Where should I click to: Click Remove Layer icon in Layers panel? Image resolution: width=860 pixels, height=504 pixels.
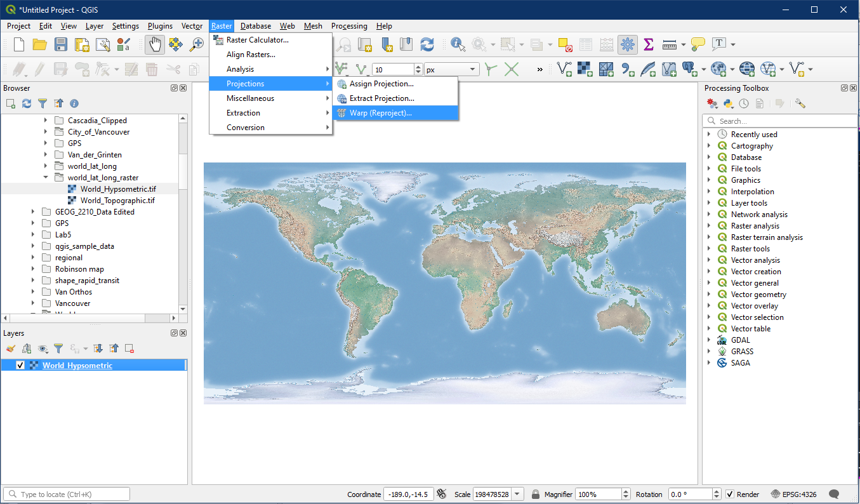click(129, 348)
